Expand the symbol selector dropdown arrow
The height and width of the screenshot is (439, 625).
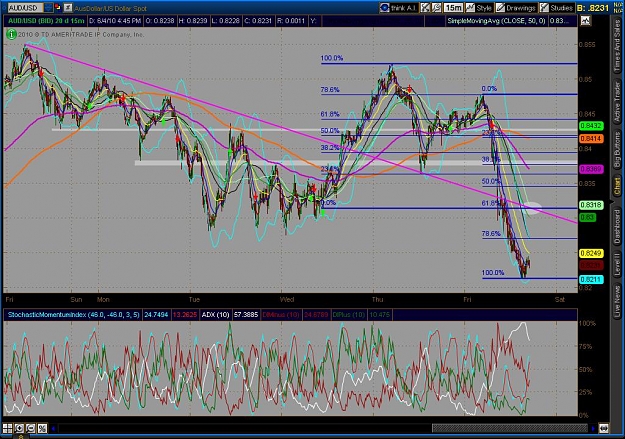pyautogui.click(x=48, y=8)
